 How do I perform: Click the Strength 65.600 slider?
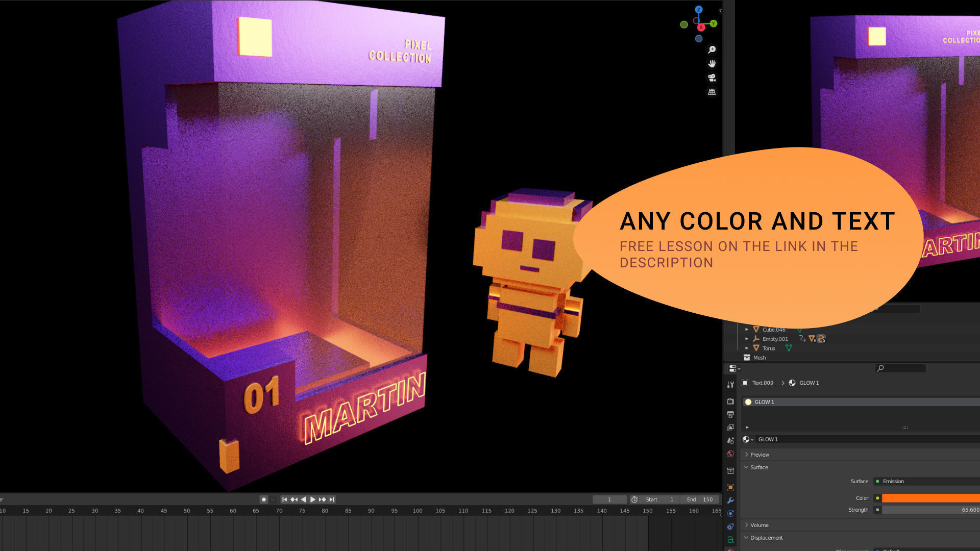coord(931,510)
